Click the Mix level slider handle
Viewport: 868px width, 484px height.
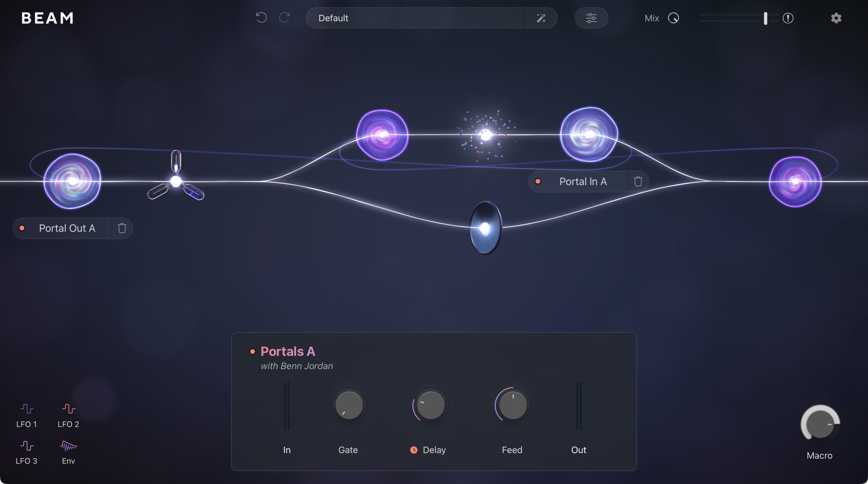pos(765,18)
